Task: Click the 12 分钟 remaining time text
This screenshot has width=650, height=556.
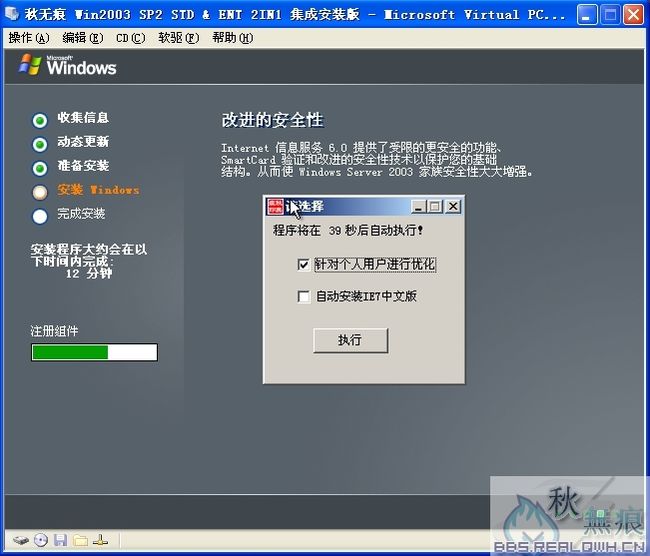Action: tap(89, 274)
